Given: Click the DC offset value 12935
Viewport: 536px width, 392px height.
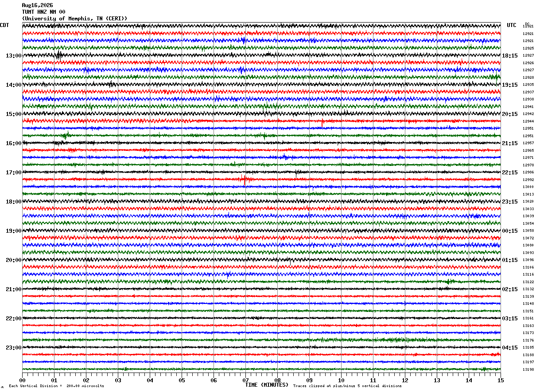Looking at the screenshot, I should click(528, 85).
